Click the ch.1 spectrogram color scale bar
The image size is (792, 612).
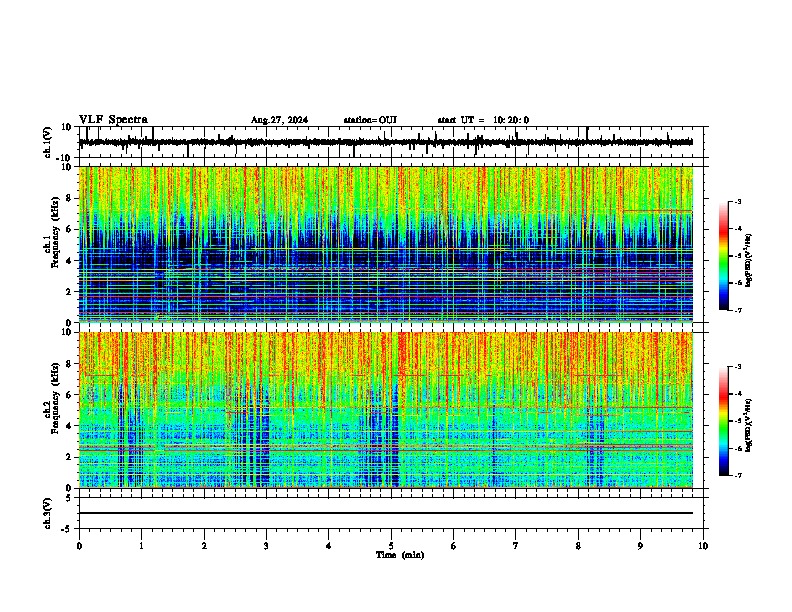724,256
